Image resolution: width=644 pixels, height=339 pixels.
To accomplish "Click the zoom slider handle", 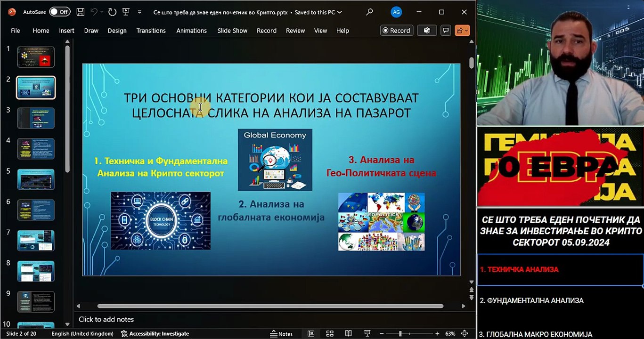I will [x=400, y=334].
